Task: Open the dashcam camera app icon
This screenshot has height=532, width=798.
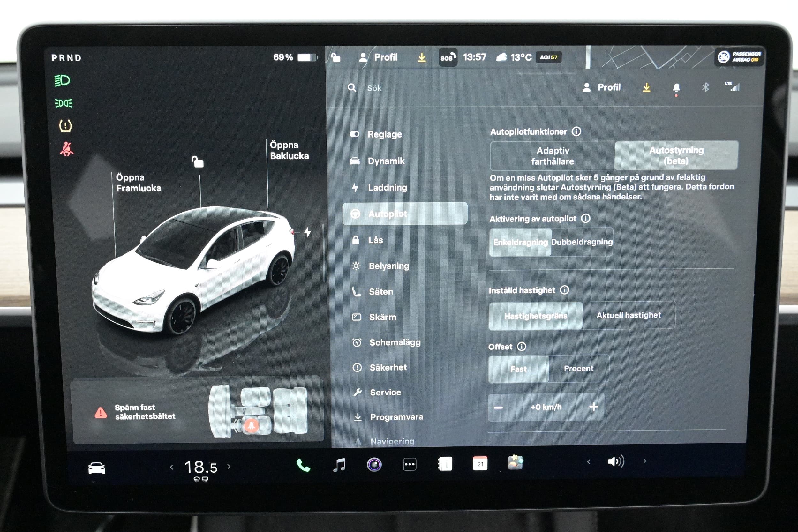Action: pyautogui.click(x=374, y=464)
